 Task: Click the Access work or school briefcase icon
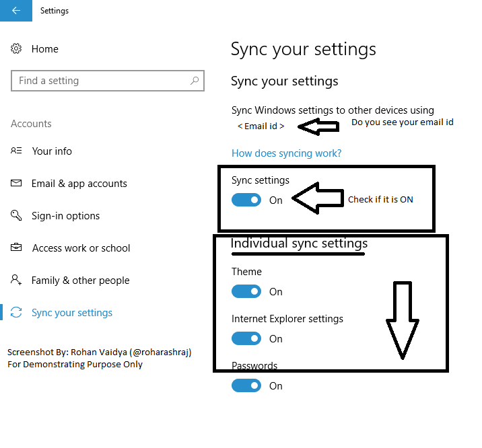(x=16, y=247)
